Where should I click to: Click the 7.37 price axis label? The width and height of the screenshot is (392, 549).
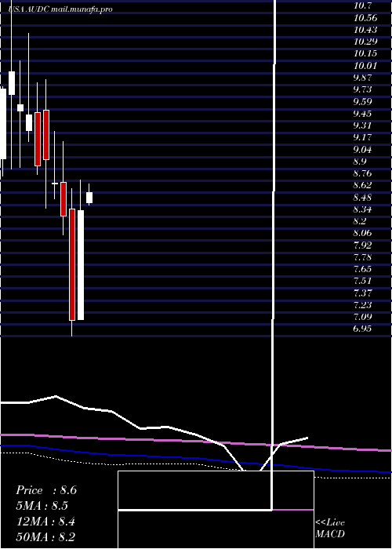[x=363, y=293]
